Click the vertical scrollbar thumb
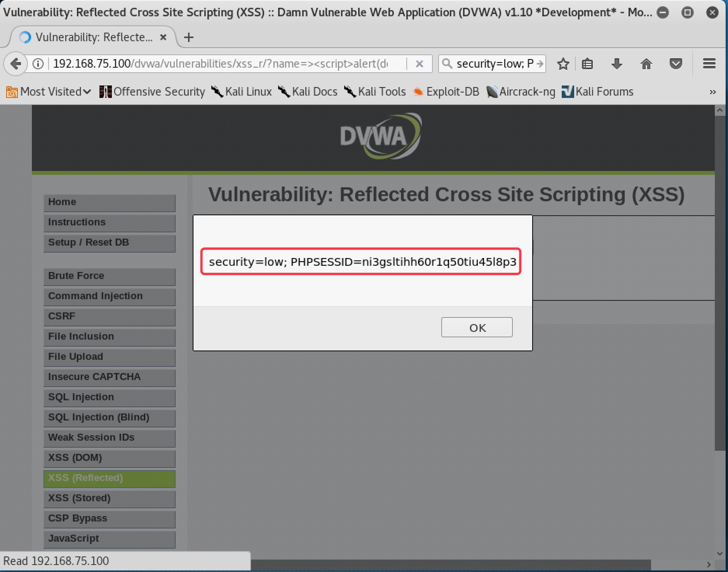The width and height of the screenshot is (728, 572). point(719,283)
